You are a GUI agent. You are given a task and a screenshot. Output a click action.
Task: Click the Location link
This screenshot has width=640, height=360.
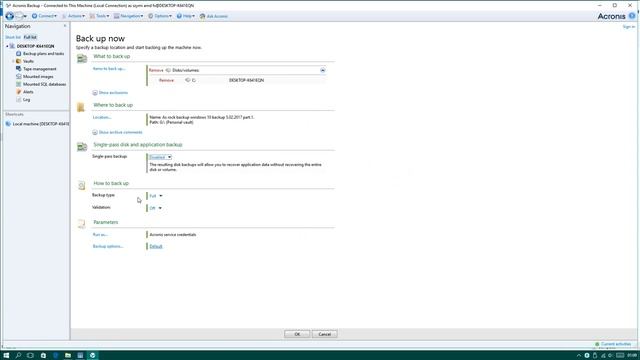click(102, 117)
